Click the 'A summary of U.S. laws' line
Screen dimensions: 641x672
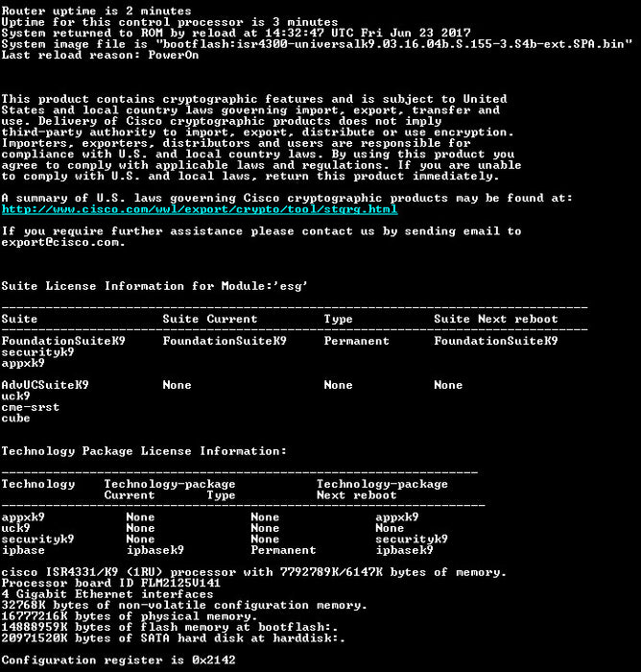tap(287, 198)
